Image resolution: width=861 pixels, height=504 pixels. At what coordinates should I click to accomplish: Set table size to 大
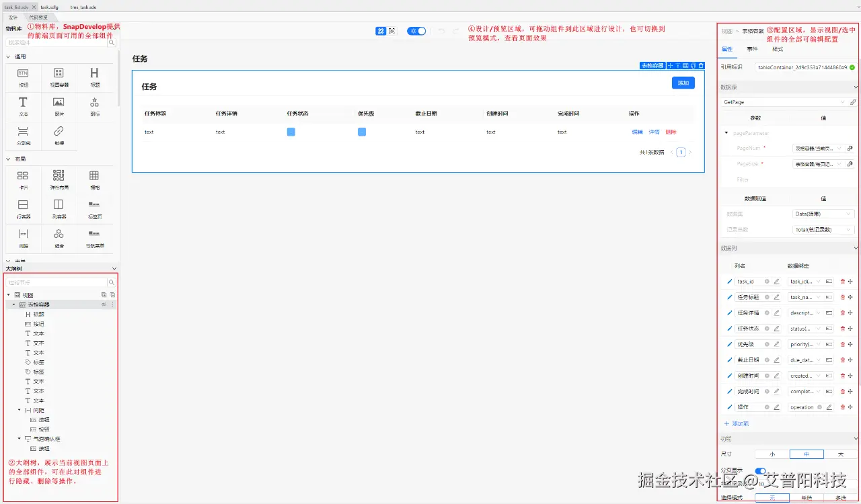pos(841,454)
